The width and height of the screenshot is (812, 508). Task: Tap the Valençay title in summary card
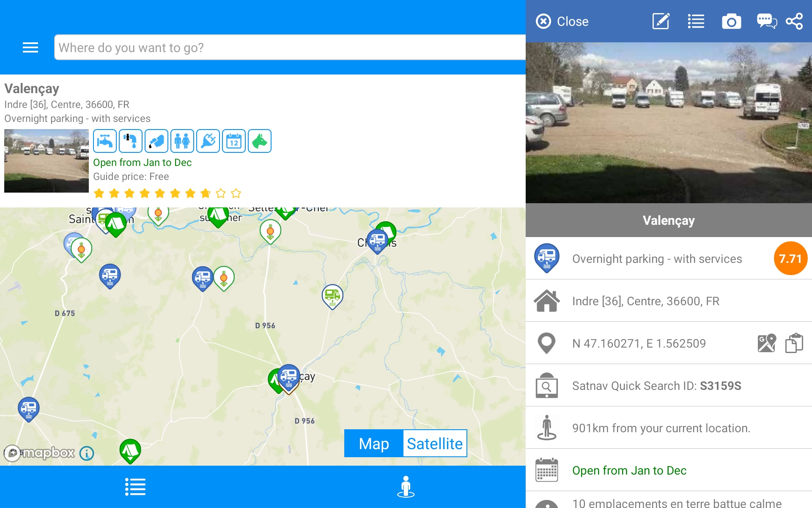click(32, 88)
